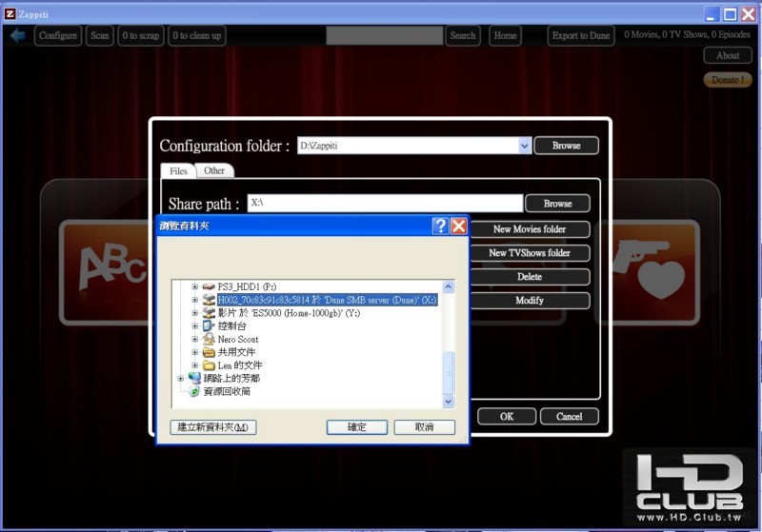Click folder tree scroll up arrow
This screenshot has width=762, height=532.
(448, 286)
